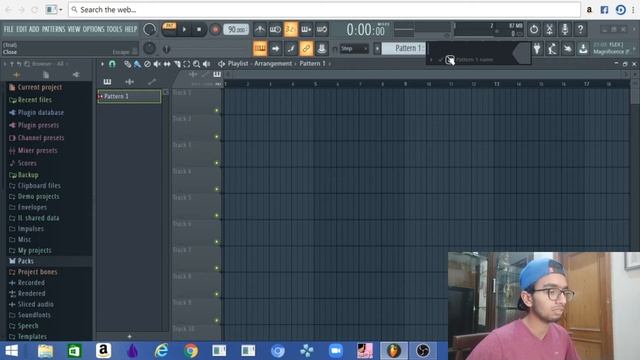
Task: Toggle loop recording icon
Action: click(x=322, y=29)
